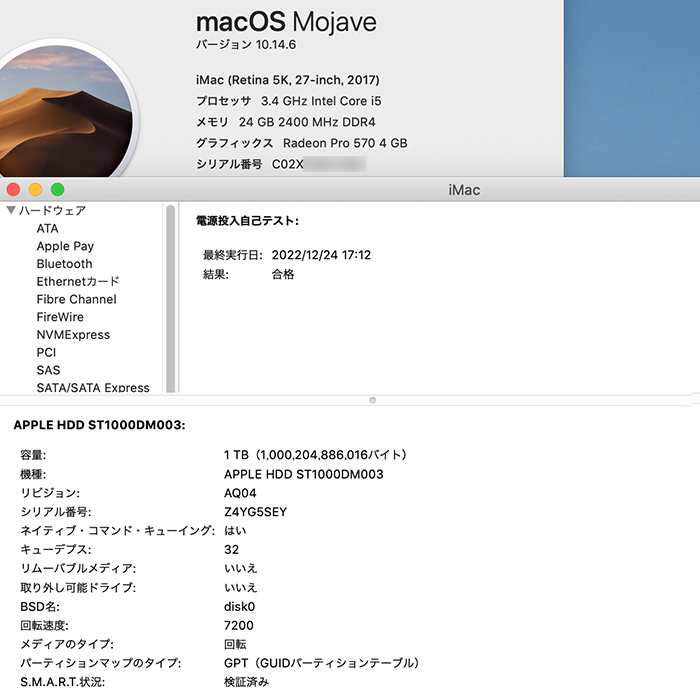
Task: Select Fibre Channel in the sidebar
Action: (76, 299)
